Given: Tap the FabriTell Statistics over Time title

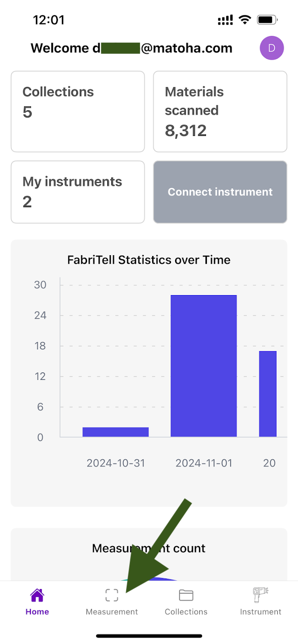Looking at the screenshot, I should pyautogui.click(x=149, y=260).
